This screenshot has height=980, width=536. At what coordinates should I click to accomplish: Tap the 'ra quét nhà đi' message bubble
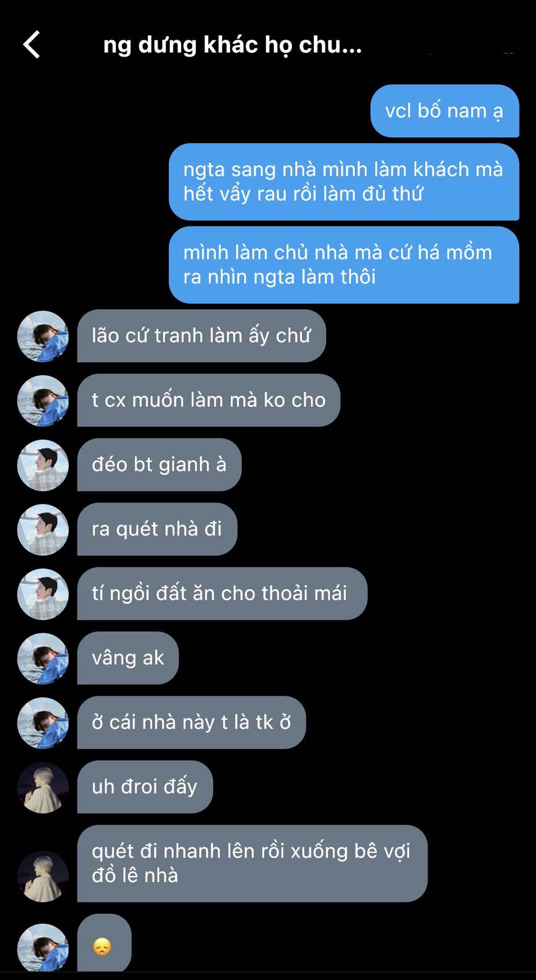pyautogui.click(x=157, y=529)
